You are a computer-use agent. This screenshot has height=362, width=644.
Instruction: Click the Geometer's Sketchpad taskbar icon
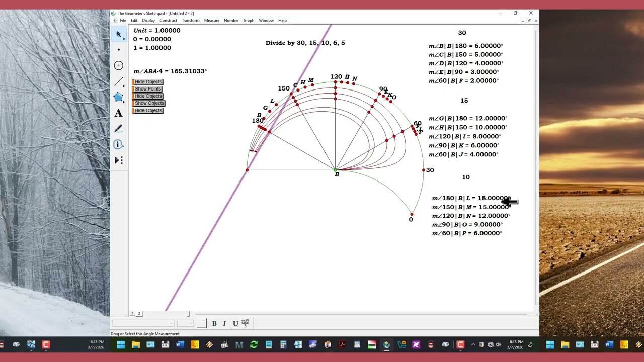(x=386, y=344)
